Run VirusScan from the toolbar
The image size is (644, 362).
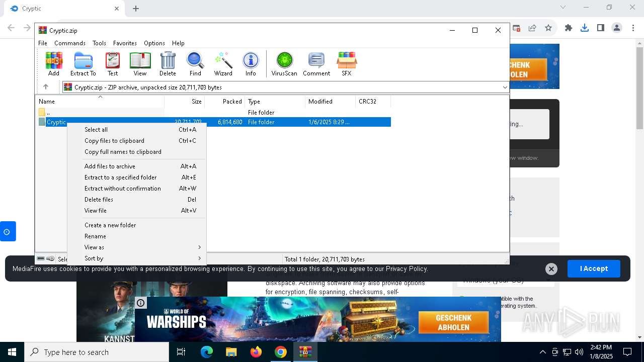coord(284,64)
